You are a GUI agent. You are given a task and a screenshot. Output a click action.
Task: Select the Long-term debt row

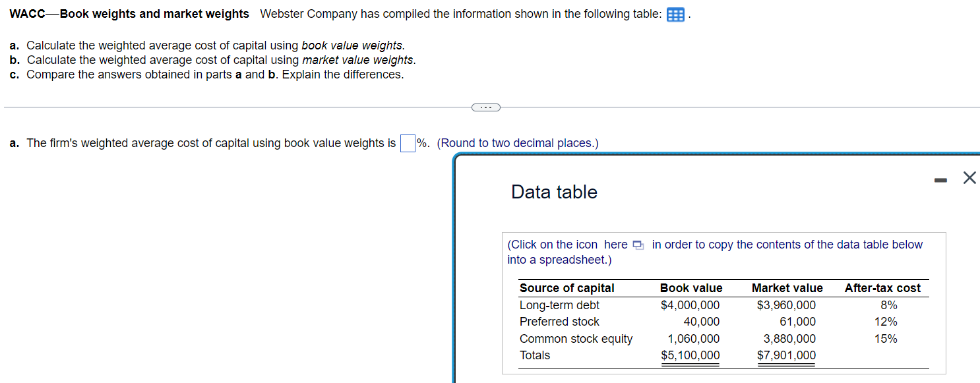(559, 305)
